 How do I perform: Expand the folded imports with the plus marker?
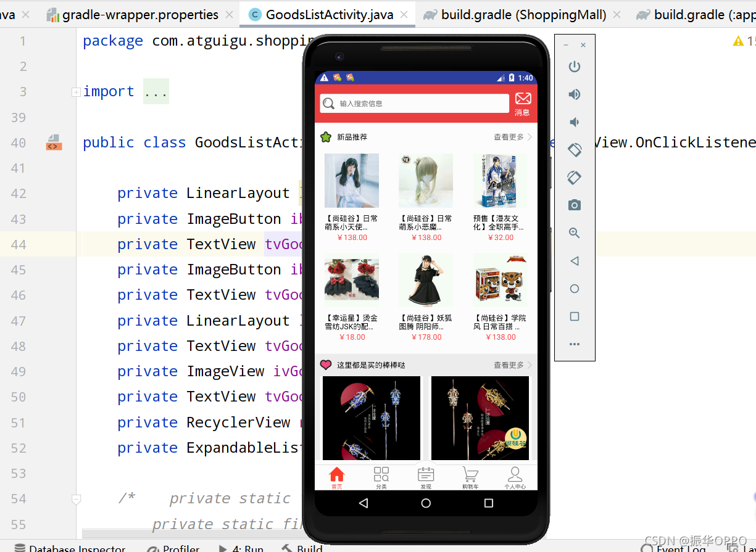(x=76, y=92)
